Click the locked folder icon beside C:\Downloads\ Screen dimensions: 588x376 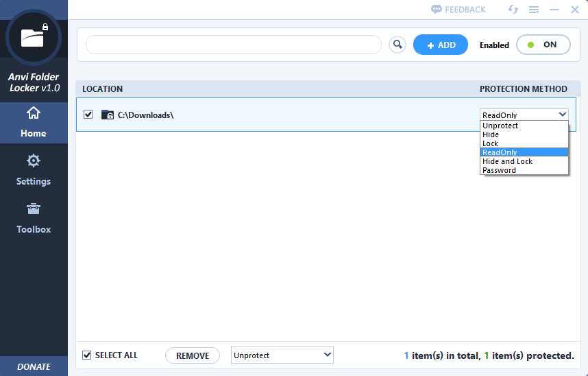click(x=107, y=115)
